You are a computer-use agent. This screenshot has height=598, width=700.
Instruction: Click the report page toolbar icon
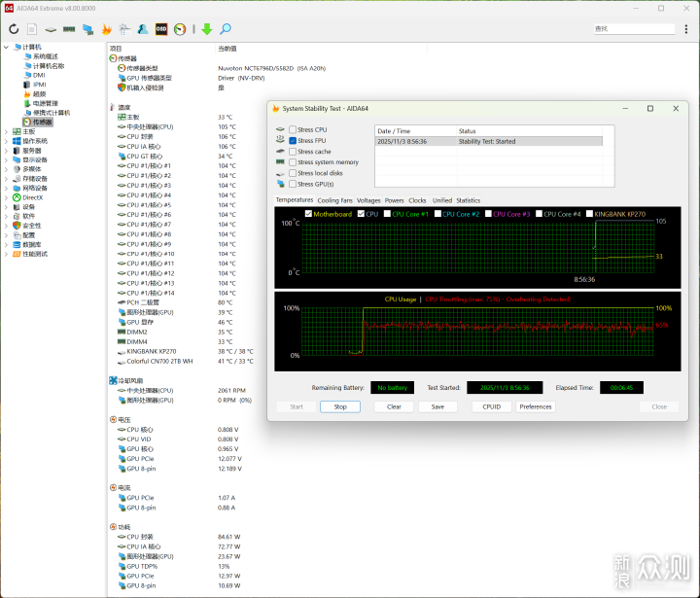[32, 29]
